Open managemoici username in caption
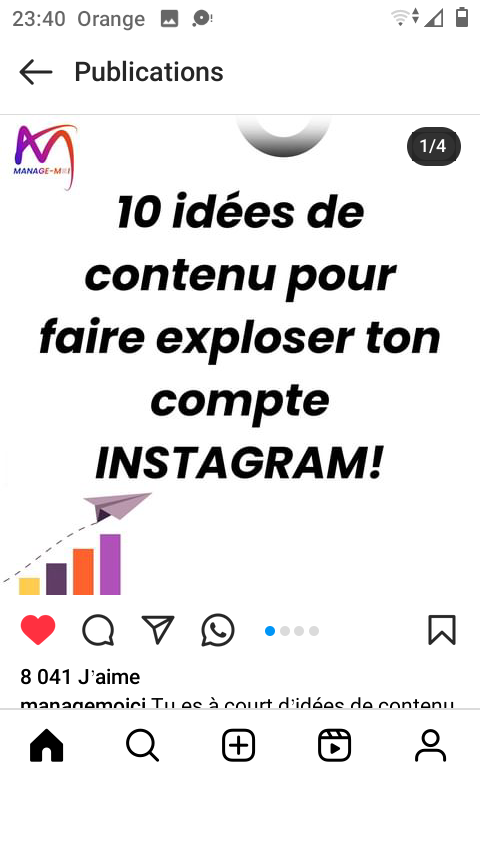The height and width of the screenshot is (854, 480). tap(82, 703)
